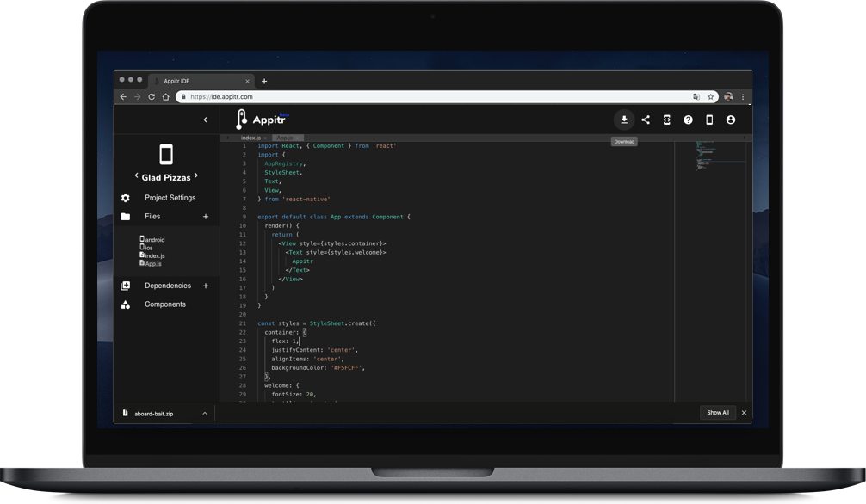Collapse the sidebar with left chevron
The image size is (866, 504).
click(x=206, y=120)
